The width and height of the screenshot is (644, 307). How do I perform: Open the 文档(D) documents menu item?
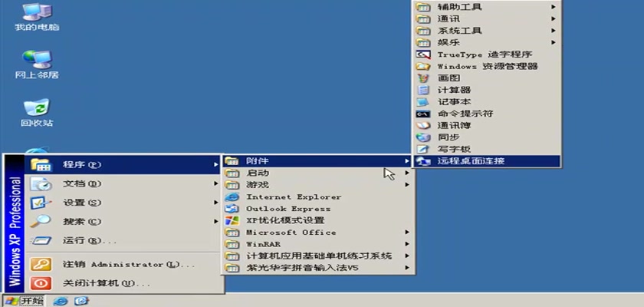point(123,183)
